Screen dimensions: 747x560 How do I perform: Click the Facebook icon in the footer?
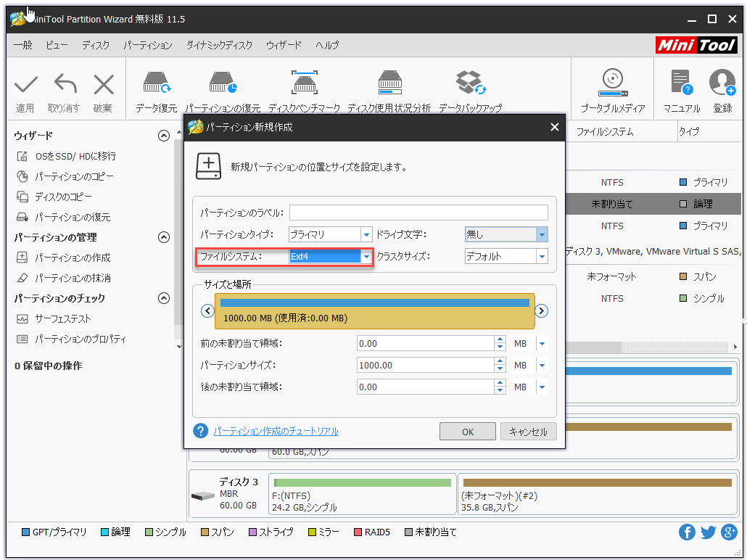687,532
